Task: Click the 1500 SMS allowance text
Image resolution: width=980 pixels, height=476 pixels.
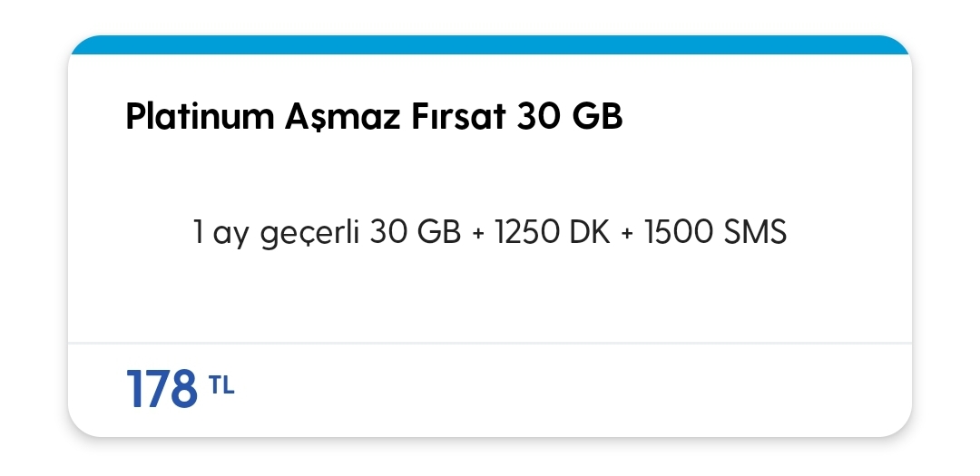Action: tap(716, 232)
